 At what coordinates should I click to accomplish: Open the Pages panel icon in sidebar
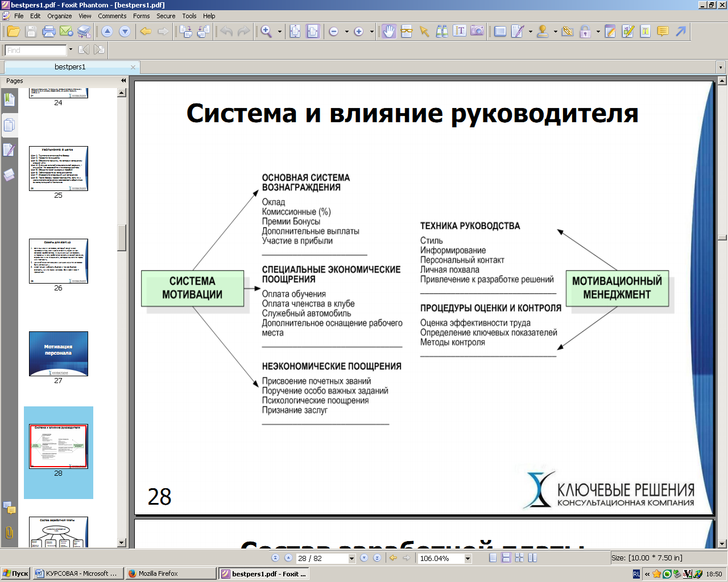(x=9, y=125)
